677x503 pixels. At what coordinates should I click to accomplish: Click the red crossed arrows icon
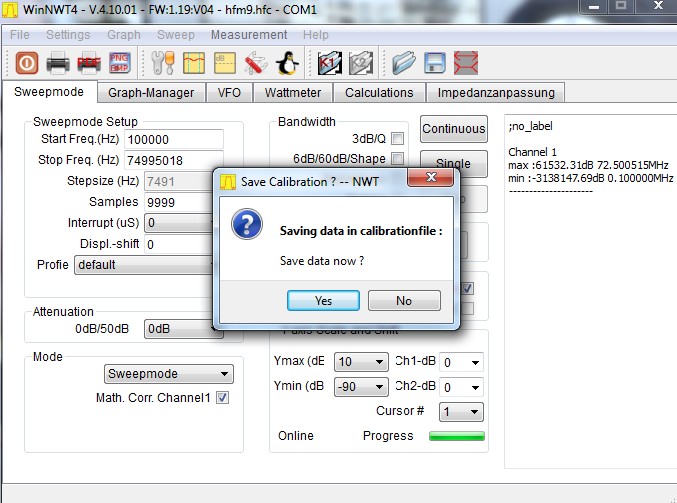(x=466, y=63)
